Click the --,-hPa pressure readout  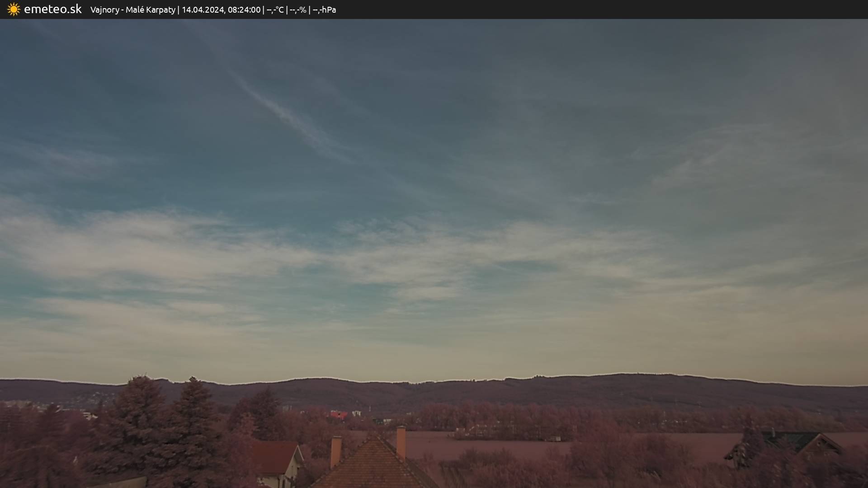[324, 10]
